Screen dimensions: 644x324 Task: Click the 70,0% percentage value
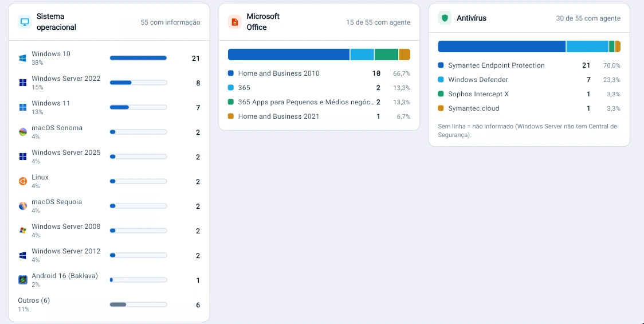[611, 65]
